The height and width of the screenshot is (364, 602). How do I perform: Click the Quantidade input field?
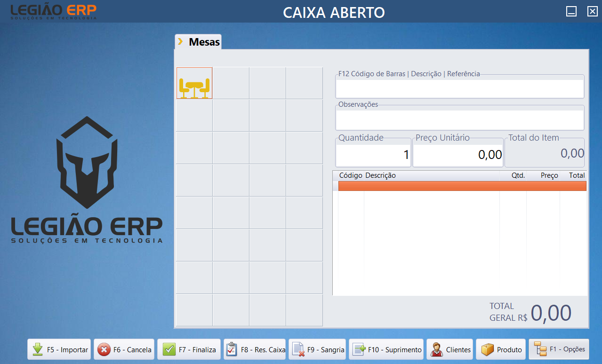click(x=373, y=155)
